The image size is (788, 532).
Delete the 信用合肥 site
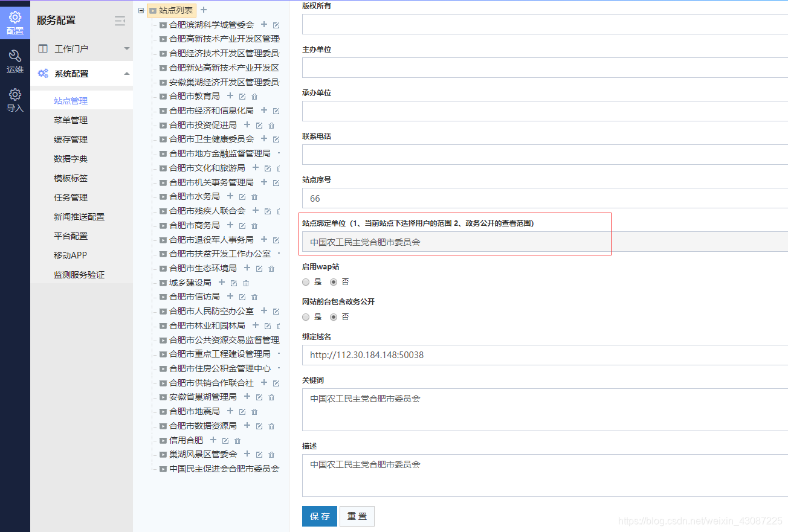coord(237,441)
